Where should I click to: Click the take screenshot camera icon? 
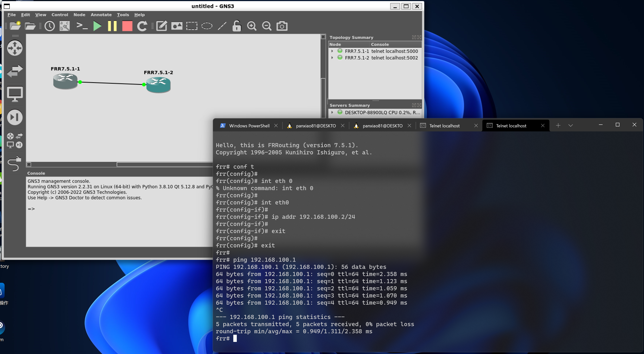pos(282,26)
